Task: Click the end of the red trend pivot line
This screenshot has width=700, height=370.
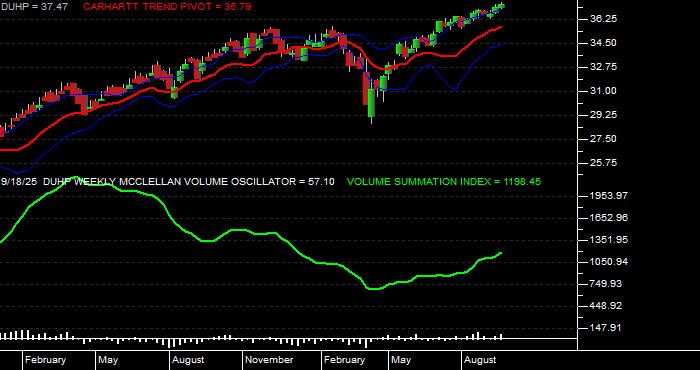Action: click(x=501, y=27)
